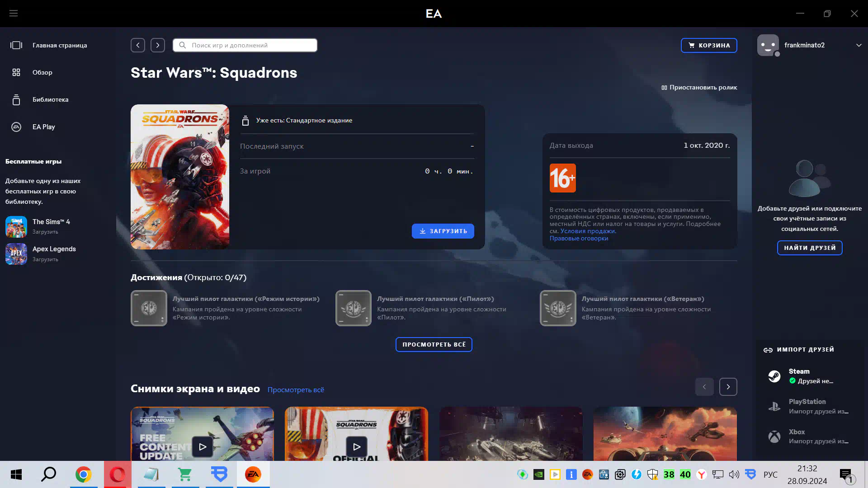Viewport: 868px width, 488px height.
Task: Click Просмотреть всё achievements button
Action: click(434, 344)
